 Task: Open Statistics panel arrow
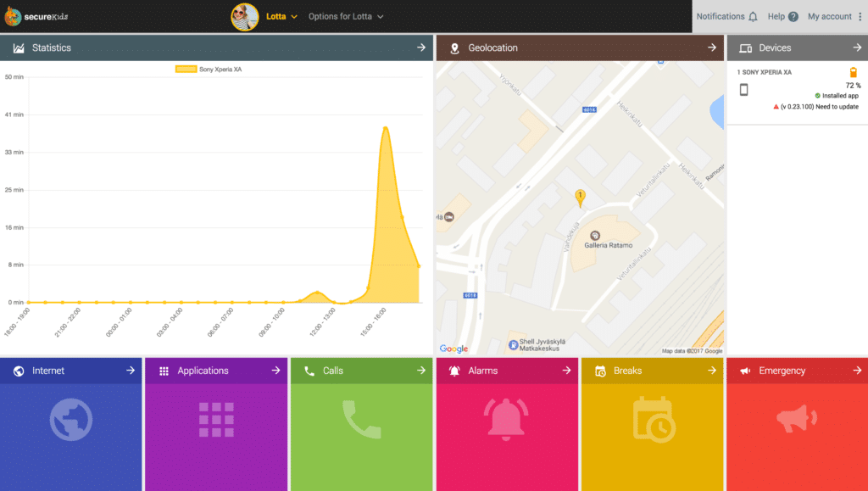[421, 47]
